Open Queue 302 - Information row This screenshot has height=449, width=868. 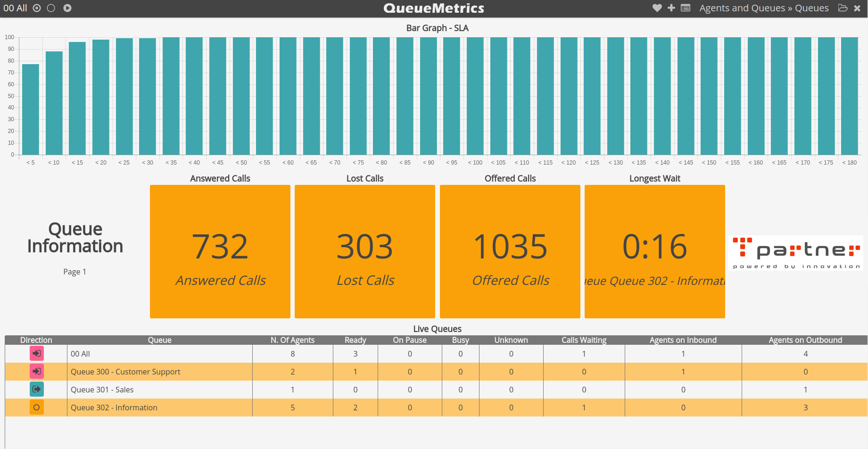pos(436,407)
